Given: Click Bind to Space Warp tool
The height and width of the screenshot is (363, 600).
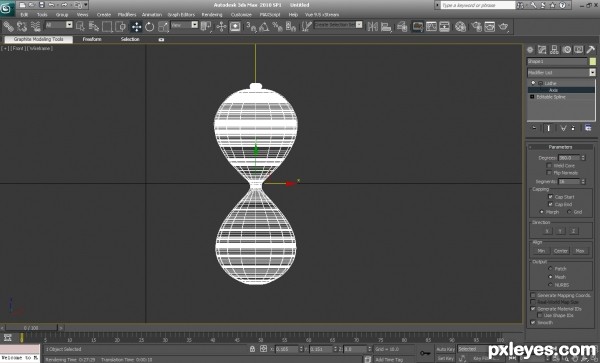Looking at the screenshot, I should click(36, 26).
